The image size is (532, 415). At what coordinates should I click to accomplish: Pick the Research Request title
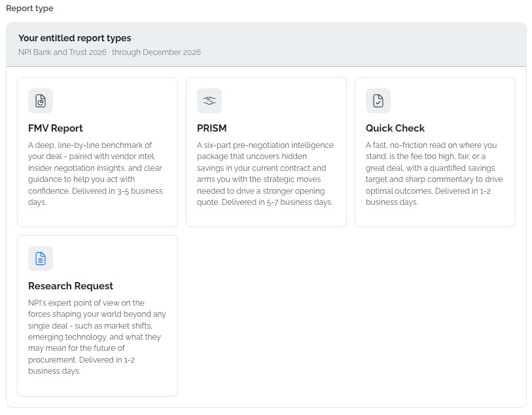coord(71,286)
